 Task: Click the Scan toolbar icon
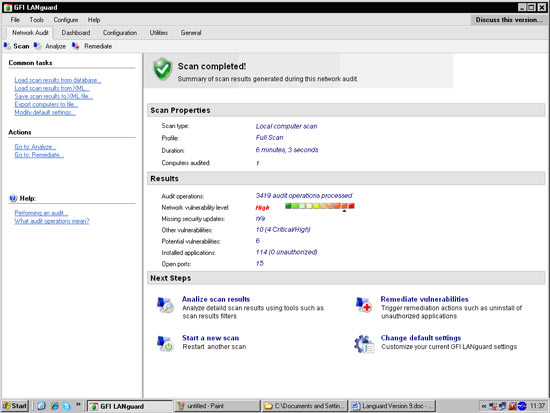[7, 46]
